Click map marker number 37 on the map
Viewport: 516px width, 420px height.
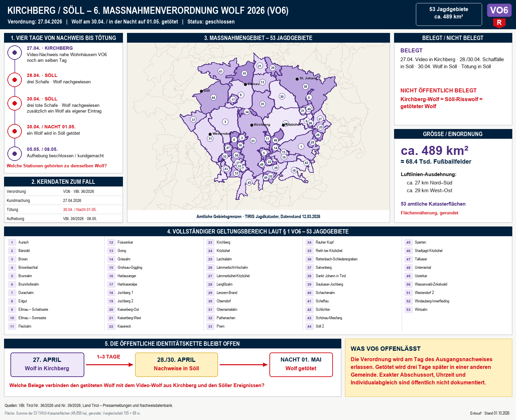[193, 119]
